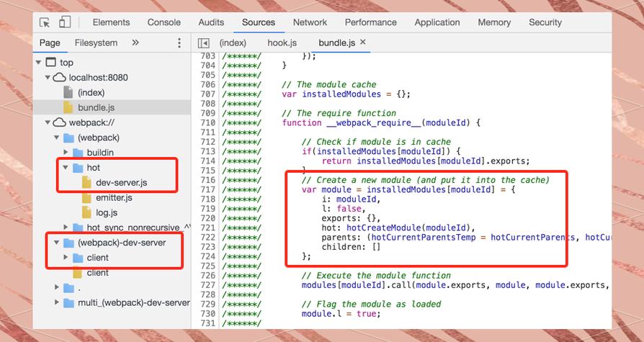This screenshot has width=644, height=342.
Task: Collapse the webpack:// domain node
Action: pyautogui.click(x=48, y=122)
